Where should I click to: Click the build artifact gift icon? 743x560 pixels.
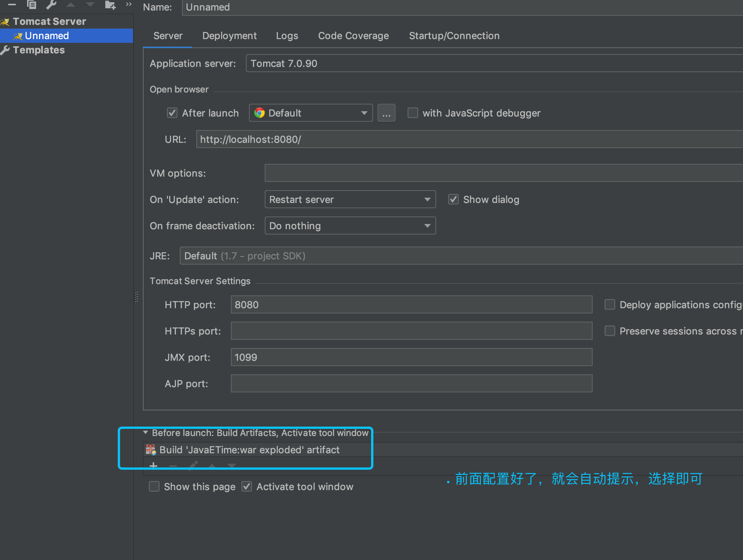pyautogui.click(x=151, y=450)
